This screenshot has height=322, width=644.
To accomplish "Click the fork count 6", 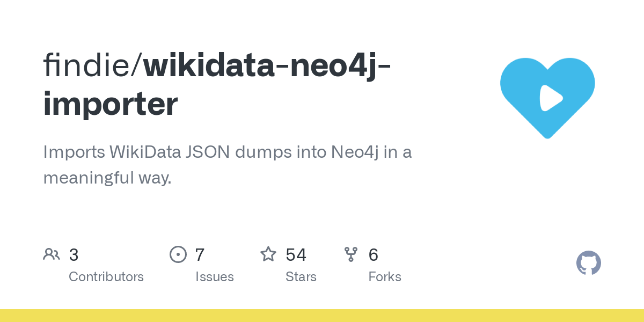I will coord(374,255).
